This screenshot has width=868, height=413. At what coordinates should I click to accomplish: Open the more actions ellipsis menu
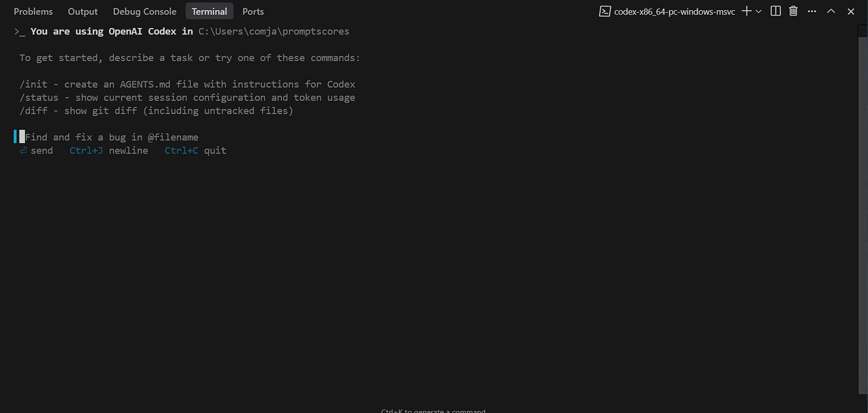[x=811, y=11]
